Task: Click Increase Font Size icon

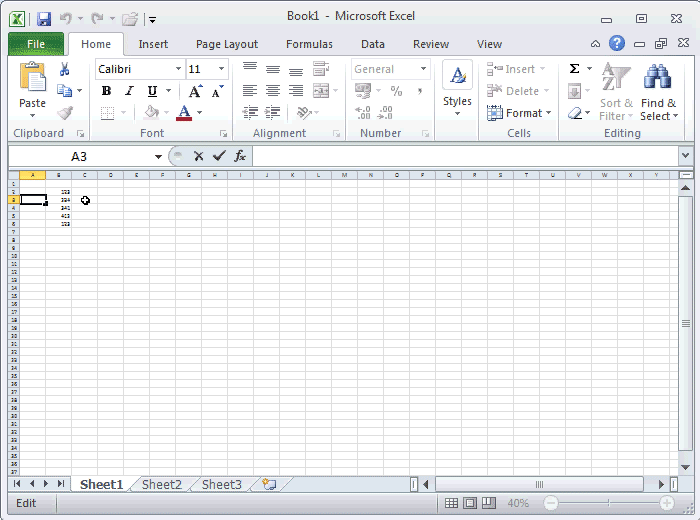Action: (196, 91)
